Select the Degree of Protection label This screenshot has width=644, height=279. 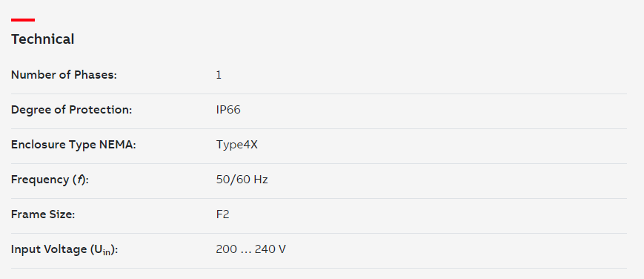coord(71,111)
